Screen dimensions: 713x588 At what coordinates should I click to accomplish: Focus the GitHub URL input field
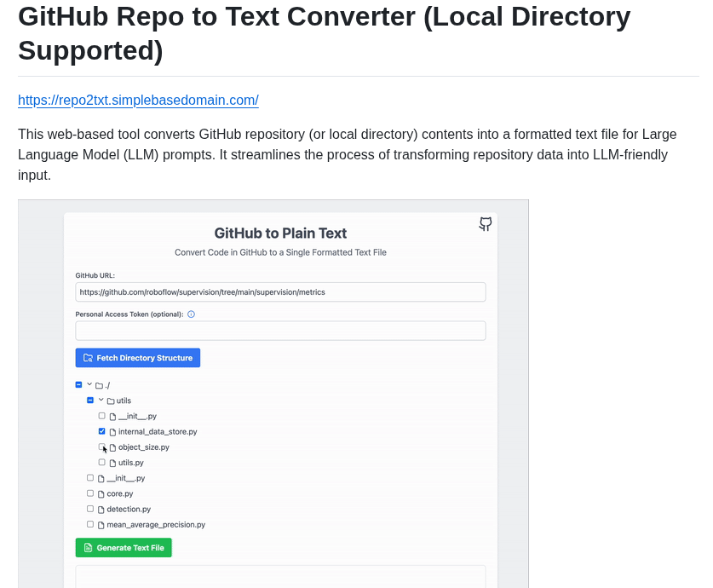[x=280, y=292]
